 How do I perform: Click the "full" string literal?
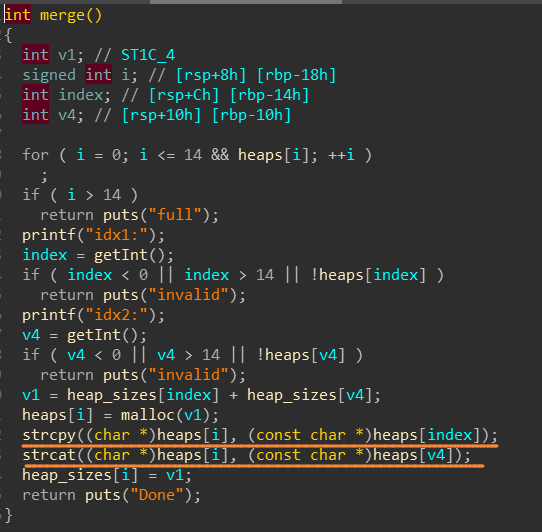click(x=175, y=215)
